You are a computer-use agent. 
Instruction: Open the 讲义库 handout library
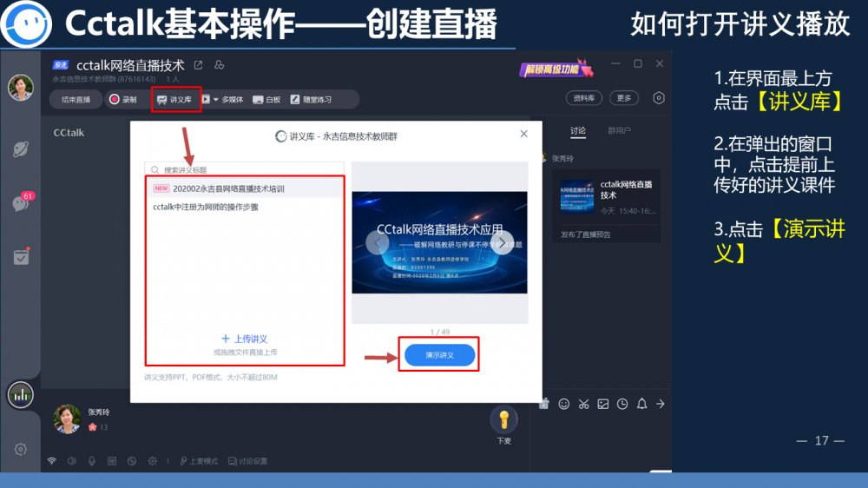[174, 100]
